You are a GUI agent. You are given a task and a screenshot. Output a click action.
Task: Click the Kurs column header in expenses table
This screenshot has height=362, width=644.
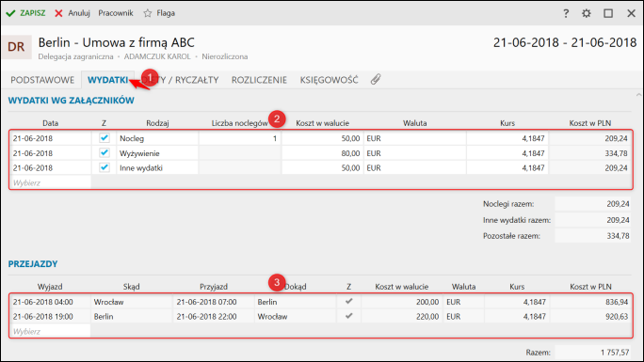point(507,123)
